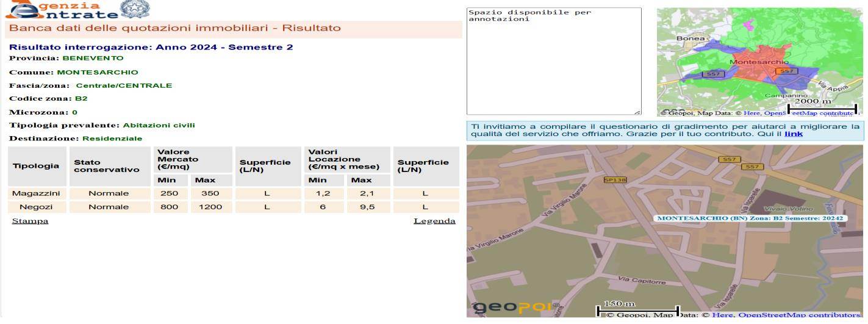Screen dimensions: 868x324
Task: Select the Negozi row in the table
Action: [x=35, y=207]
